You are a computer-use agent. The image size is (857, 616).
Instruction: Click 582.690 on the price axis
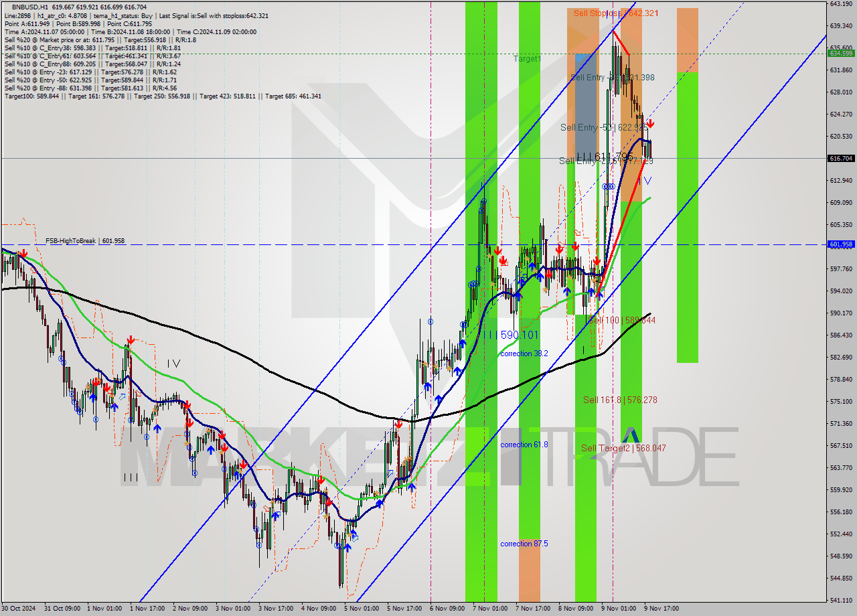pyautogui.click(x=841, y=357)
